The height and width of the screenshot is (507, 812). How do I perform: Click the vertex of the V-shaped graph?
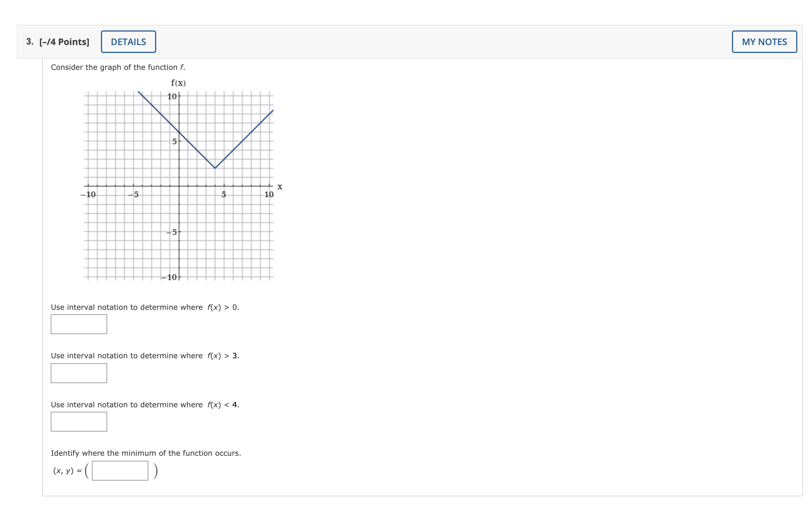[x=216, y=168]
